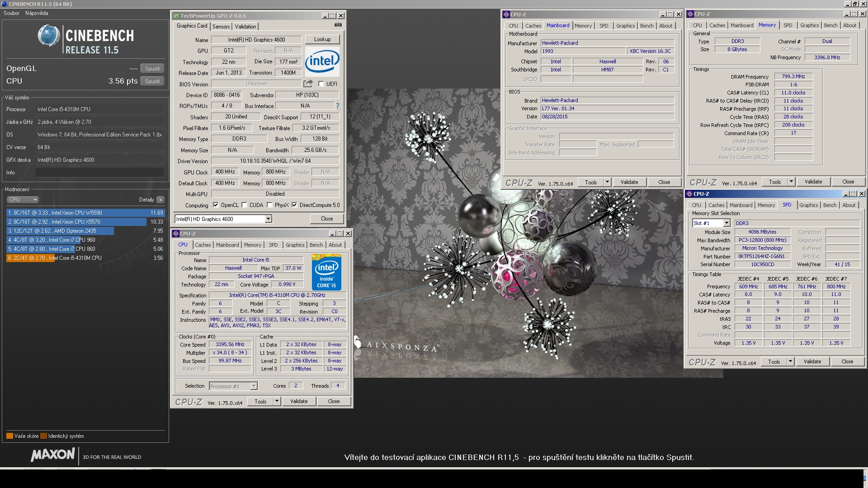Open Tools dropdown arrow in CPU window
Screen dimensions: 868x488
point(277,401)
